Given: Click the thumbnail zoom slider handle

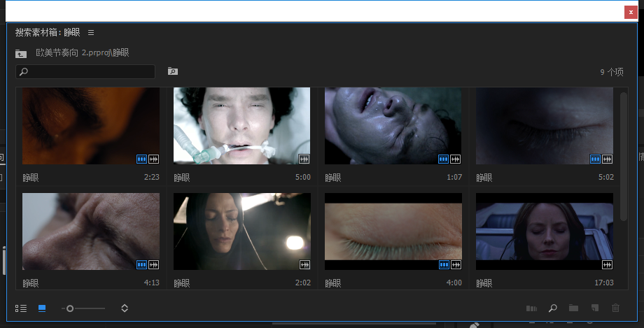Looking at the screenshot, I should point(70,308).
